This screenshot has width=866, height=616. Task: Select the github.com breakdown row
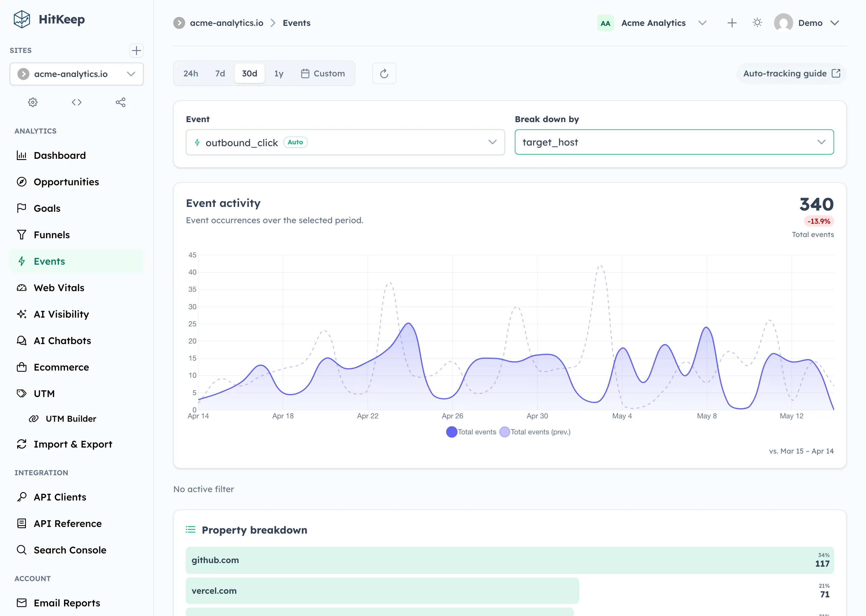pyautogui.click(x=510, y=560)
